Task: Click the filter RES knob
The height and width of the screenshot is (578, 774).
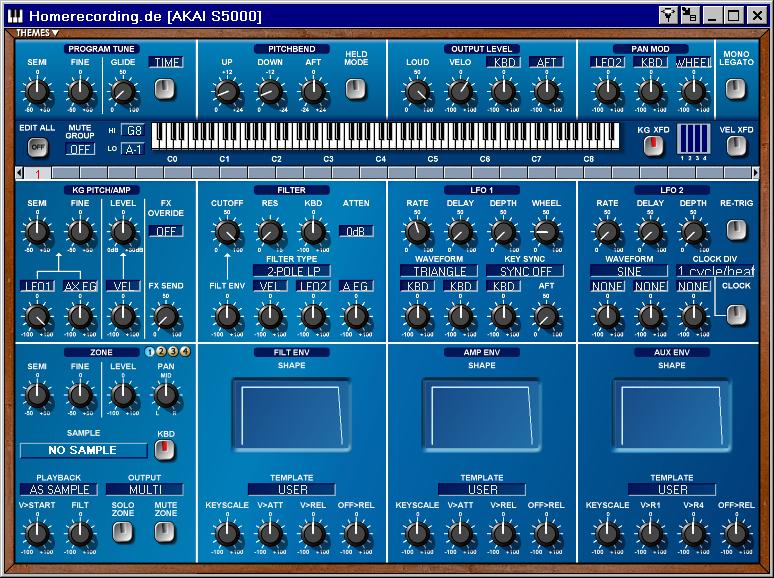Action: point(270,232)
